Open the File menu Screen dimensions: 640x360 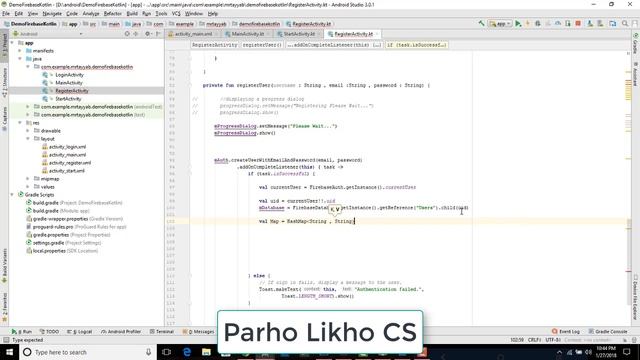(x=6, y=13)
